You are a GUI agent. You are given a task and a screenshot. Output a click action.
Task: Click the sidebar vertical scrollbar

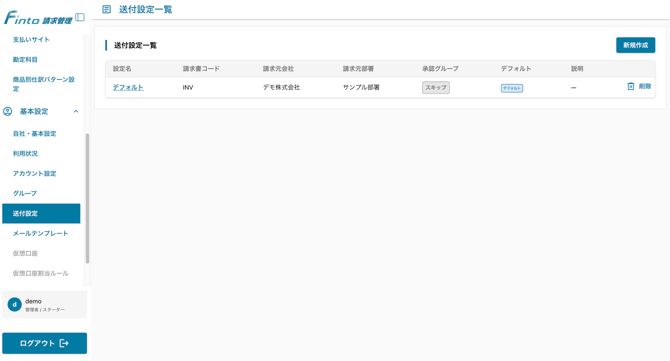coord(88,198)
